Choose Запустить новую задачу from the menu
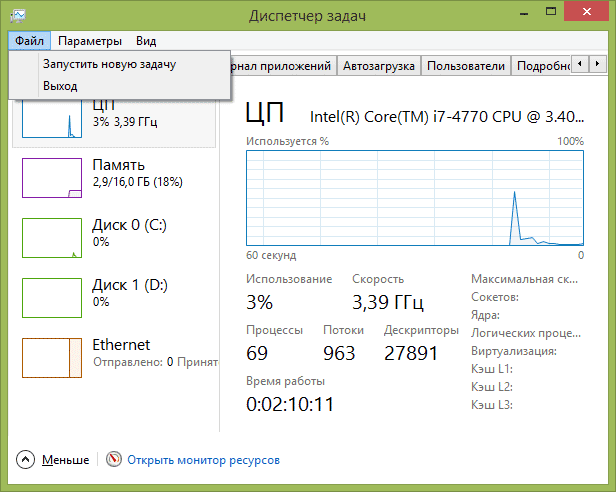Screen dimensions: 616x492 click(x=109, y=64)
